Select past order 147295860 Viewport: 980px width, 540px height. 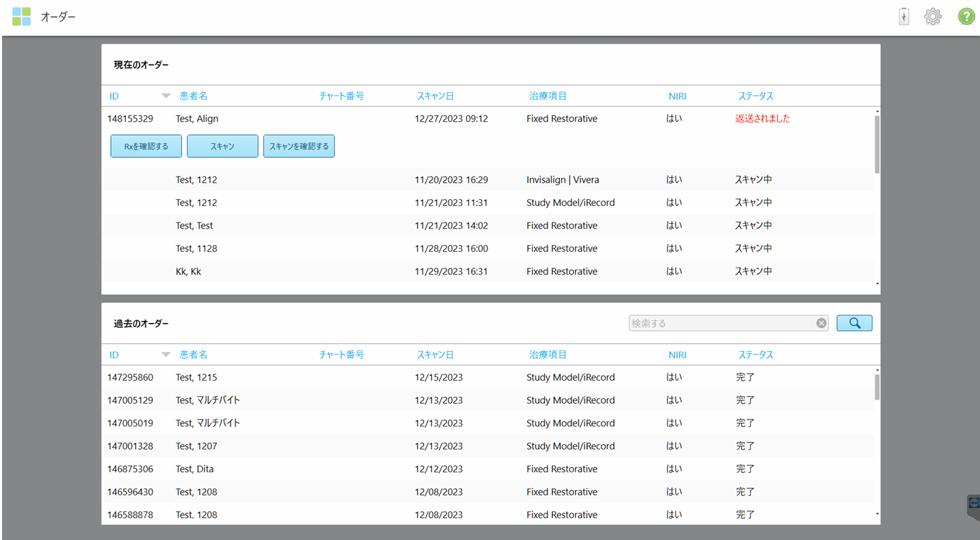tap(488, 377)
